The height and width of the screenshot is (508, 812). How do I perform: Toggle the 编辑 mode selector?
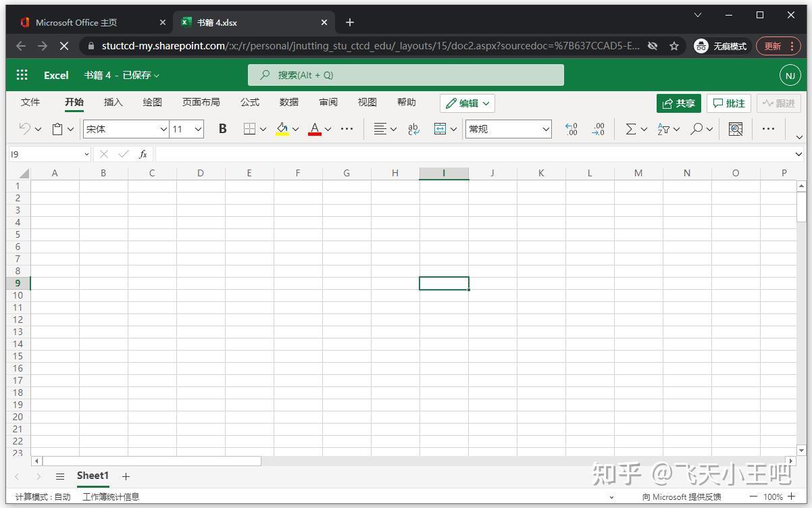467,103
